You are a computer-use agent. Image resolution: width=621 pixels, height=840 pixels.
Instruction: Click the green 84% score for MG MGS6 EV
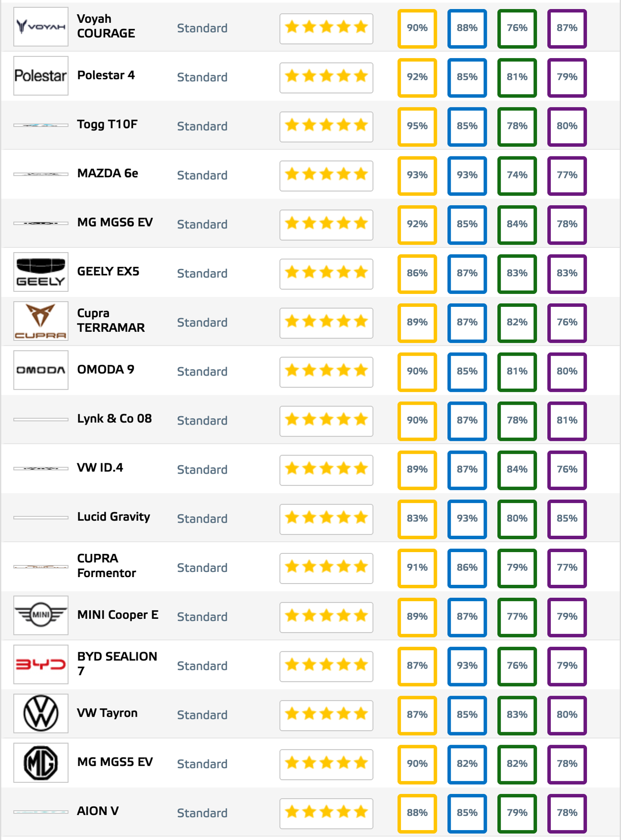coord(517,224)
